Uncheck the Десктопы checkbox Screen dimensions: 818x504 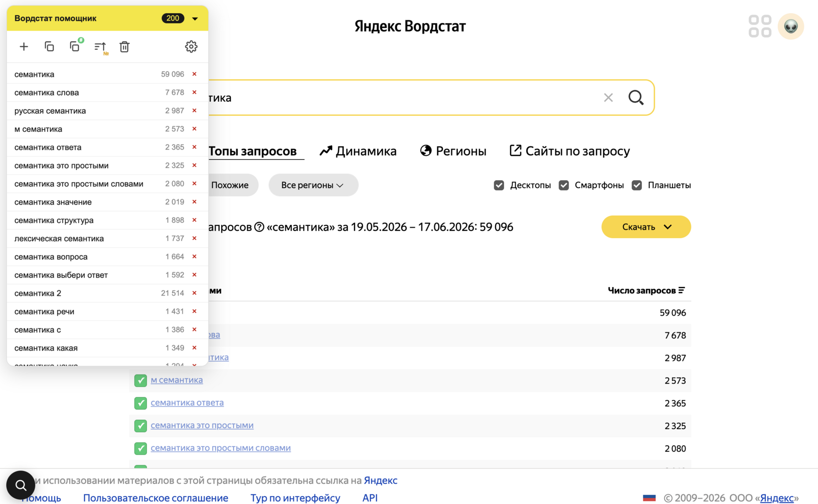(499, 185)
